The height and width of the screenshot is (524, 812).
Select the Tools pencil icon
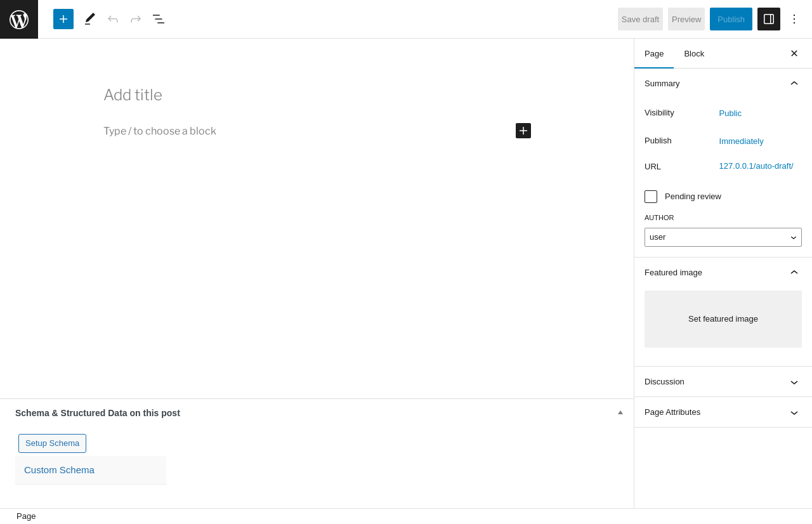(90, 19)
